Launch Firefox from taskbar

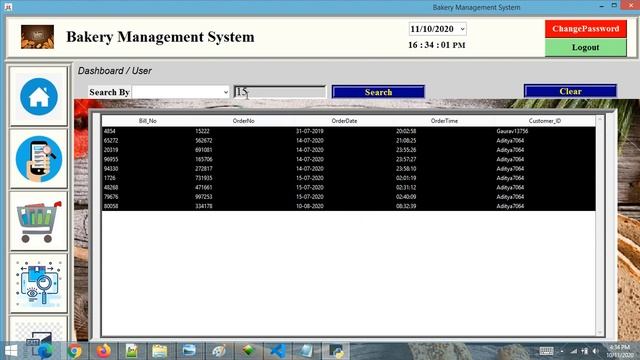pos(104,351)
